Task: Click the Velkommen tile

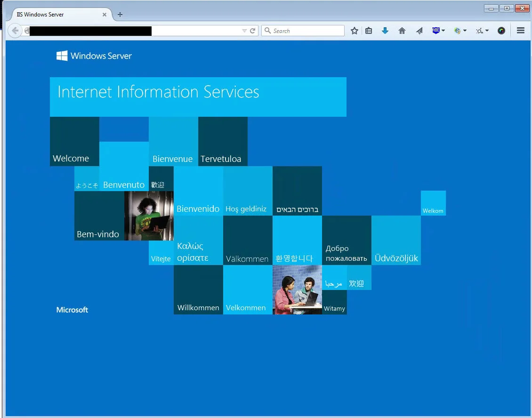Action: tap(248, 290)
